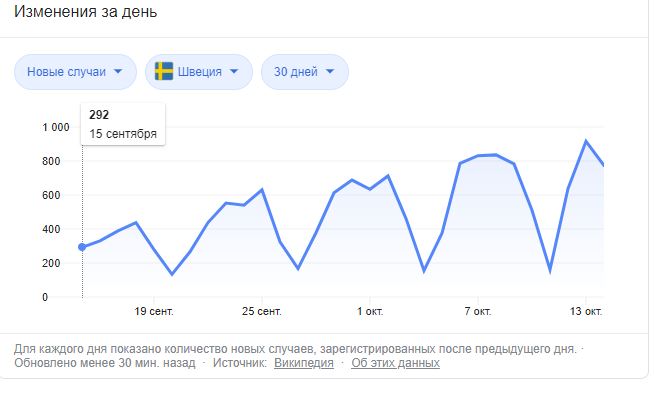Open the 30 дней period dropdown
Image resolution: width=654 pixels, height=395 pixels.
click(x=305, y=72)
